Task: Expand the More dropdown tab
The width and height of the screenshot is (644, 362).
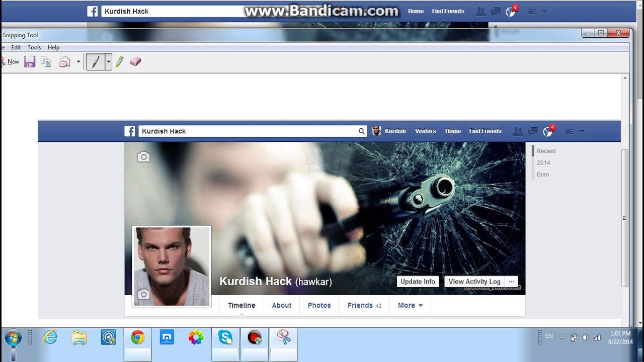Action: tap(410, 305)
